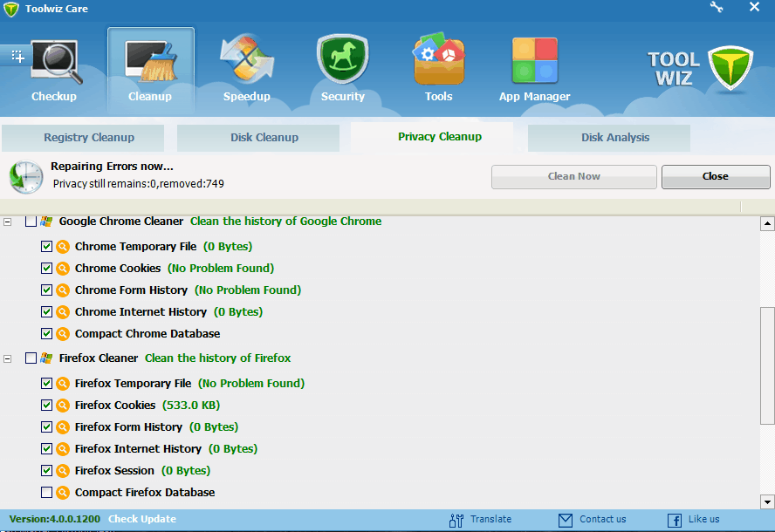Click the Firefox Cleaner Windows flag icon
This screenshot has height=532, width=775.
pos(46,358)
